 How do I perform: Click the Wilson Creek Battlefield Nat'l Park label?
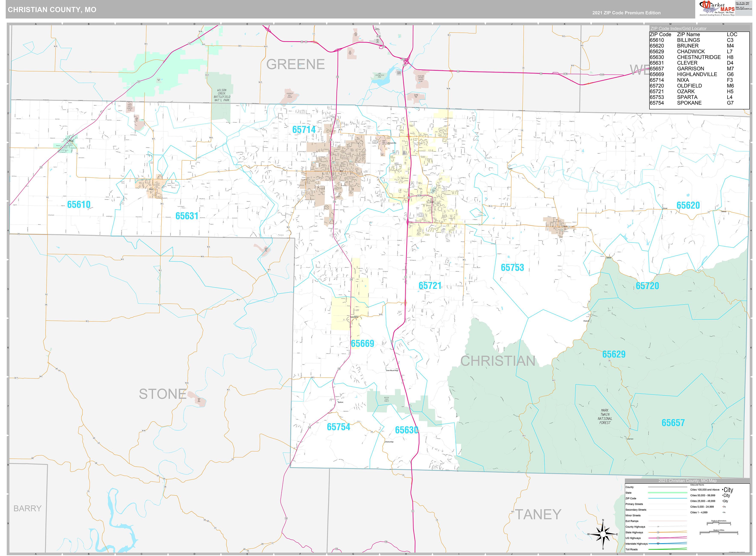(x=222, y=95)
